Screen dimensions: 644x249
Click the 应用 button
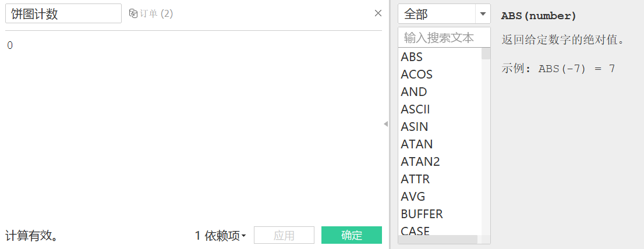[284, 235]
